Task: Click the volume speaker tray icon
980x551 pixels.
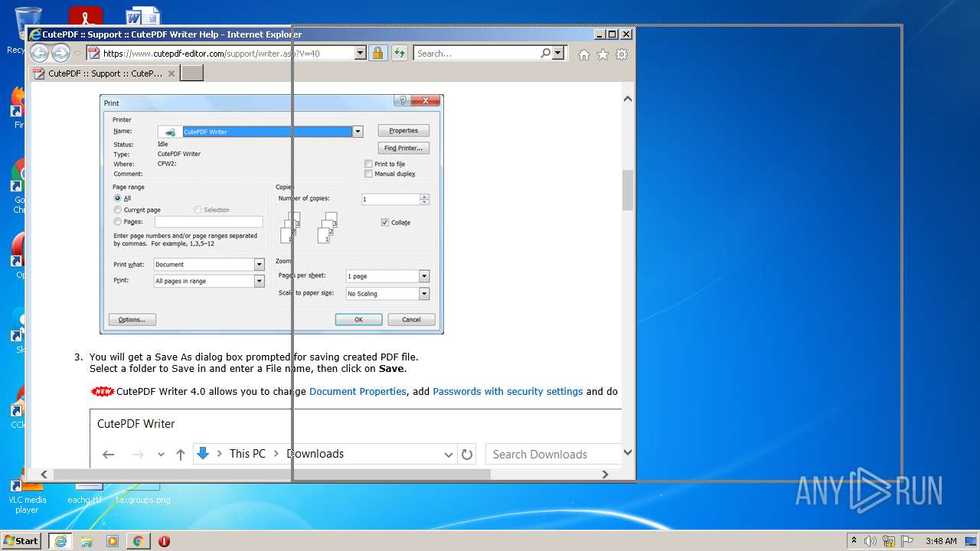Action: [x=871, y=541]
